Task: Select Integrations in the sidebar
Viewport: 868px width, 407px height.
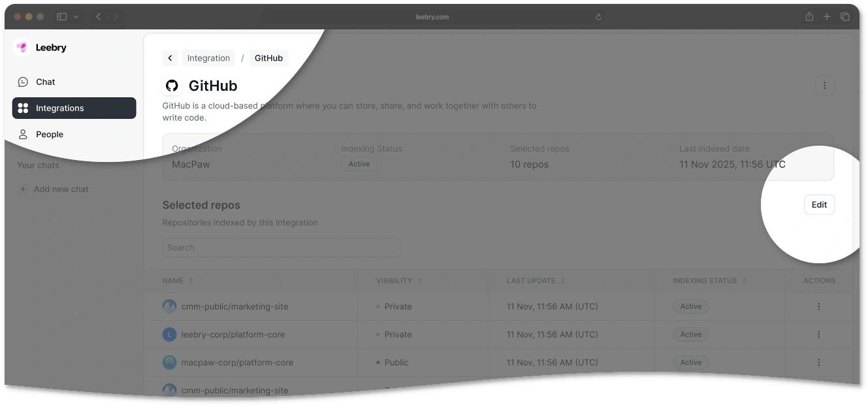Action: (x=74, y=108)
